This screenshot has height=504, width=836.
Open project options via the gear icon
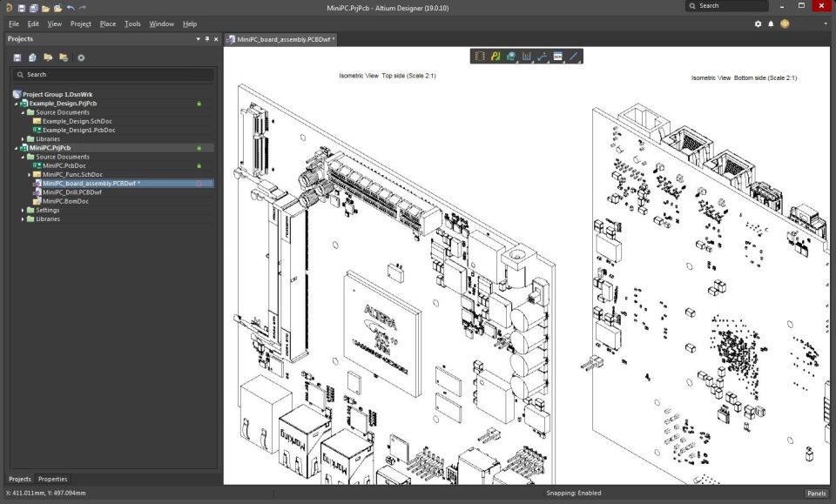pos(81,57)
